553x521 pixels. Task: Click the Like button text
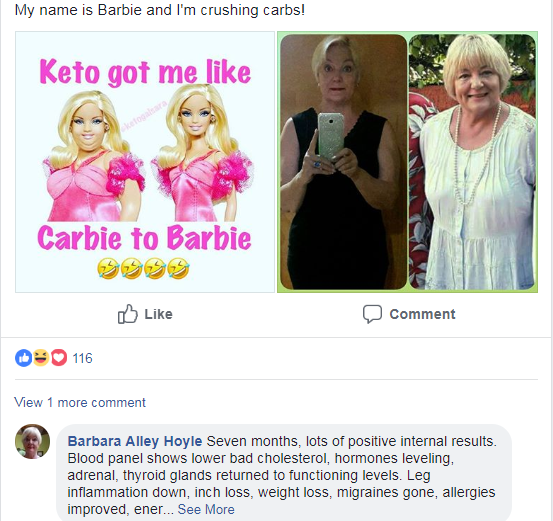pos(158,314)
